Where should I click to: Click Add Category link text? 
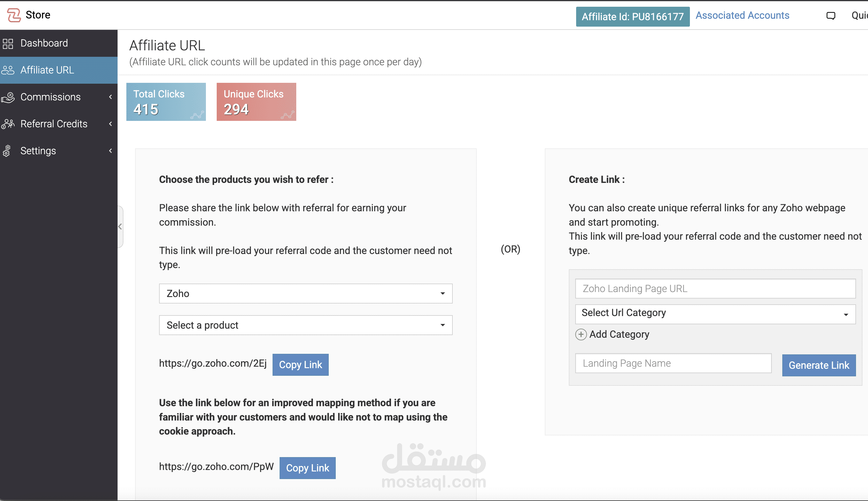[619, 334]
